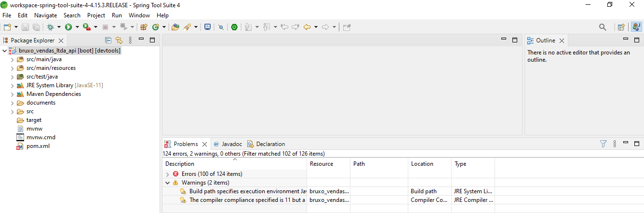Click the Open Type folder icon
Screen dimensions: 644x213
point(175,27)
